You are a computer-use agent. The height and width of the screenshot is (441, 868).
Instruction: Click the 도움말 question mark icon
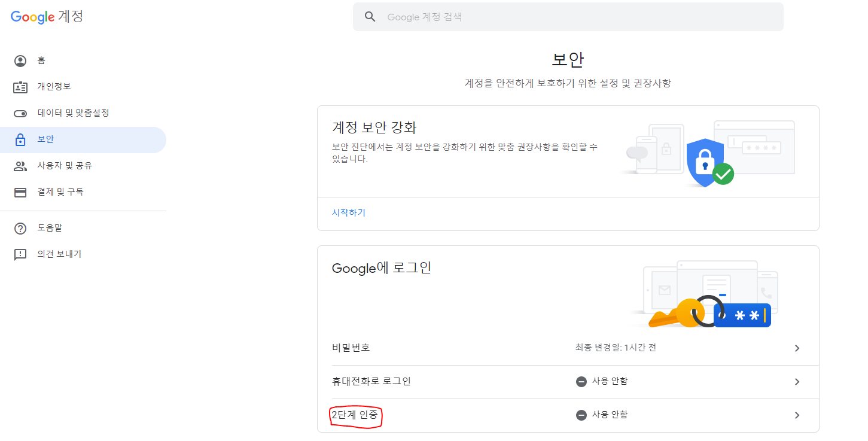coord(20,228)
